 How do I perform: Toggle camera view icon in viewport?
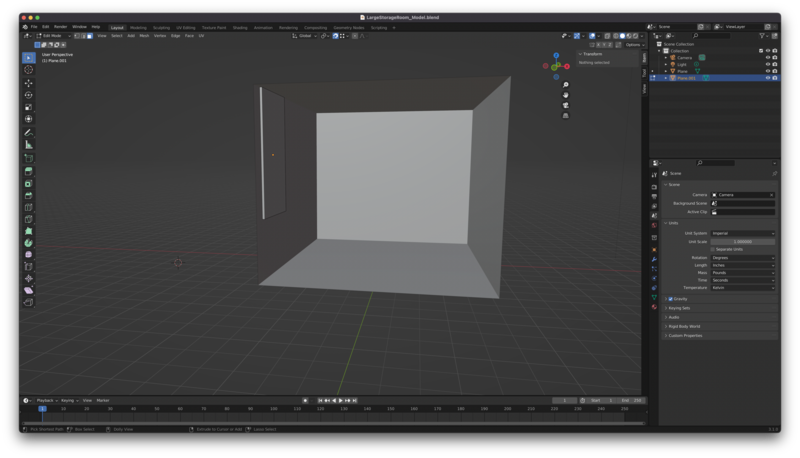(x=566, y=105)
